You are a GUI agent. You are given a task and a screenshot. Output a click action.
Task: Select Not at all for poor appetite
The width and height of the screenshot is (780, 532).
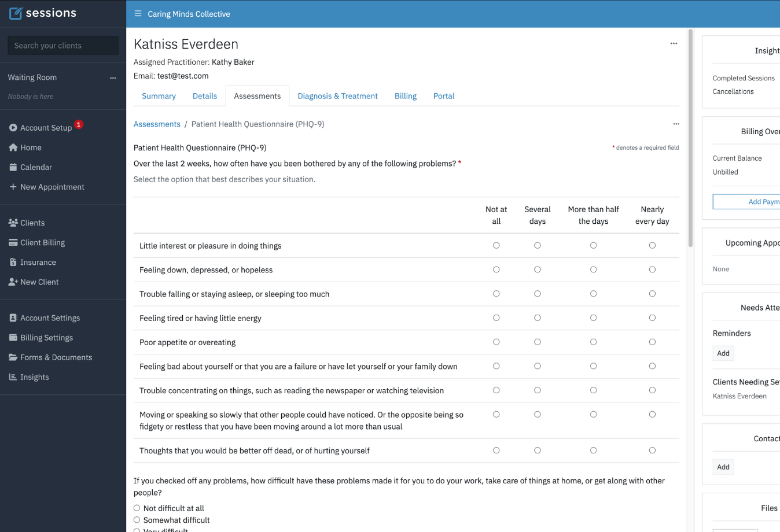496,342
